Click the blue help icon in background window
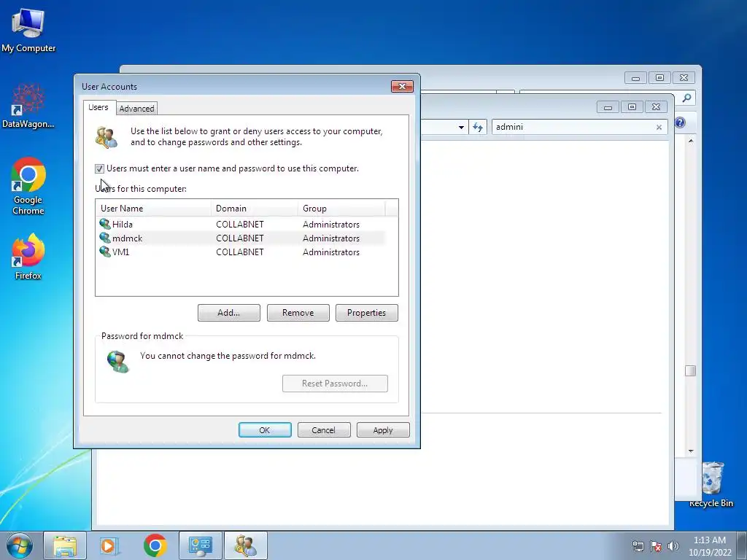 pyautogui.click(x=680, y=122)
